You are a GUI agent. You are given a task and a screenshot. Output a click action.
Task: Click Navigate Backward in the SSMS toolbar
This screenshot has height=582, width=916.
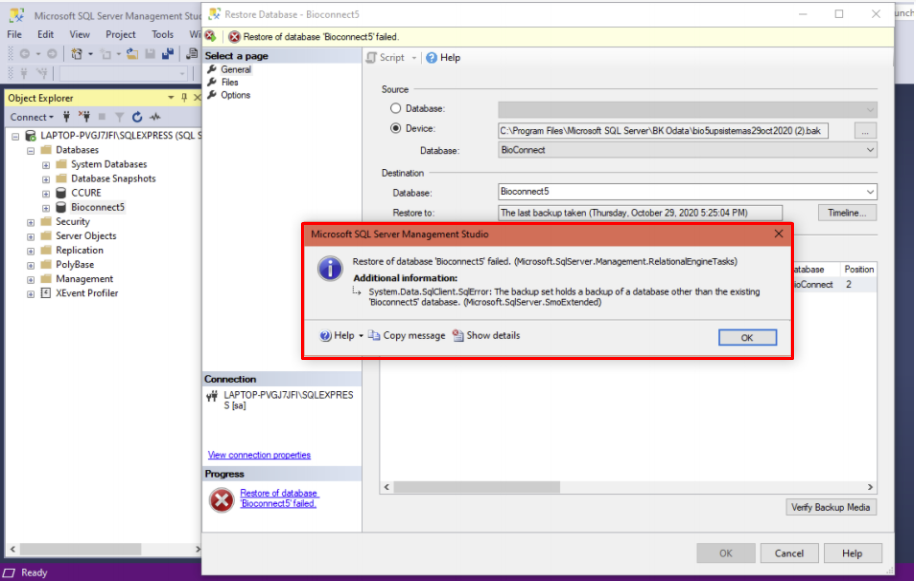tap(25, 54)
